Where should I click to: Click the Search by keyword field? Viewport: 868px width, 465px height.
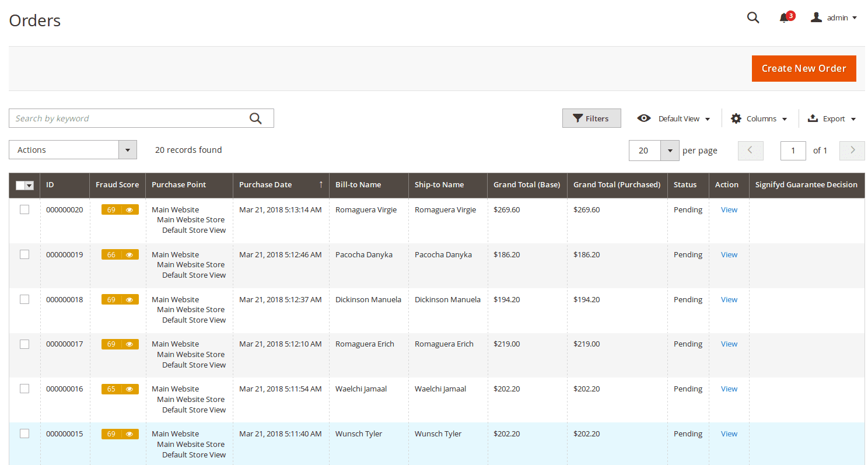128,118
